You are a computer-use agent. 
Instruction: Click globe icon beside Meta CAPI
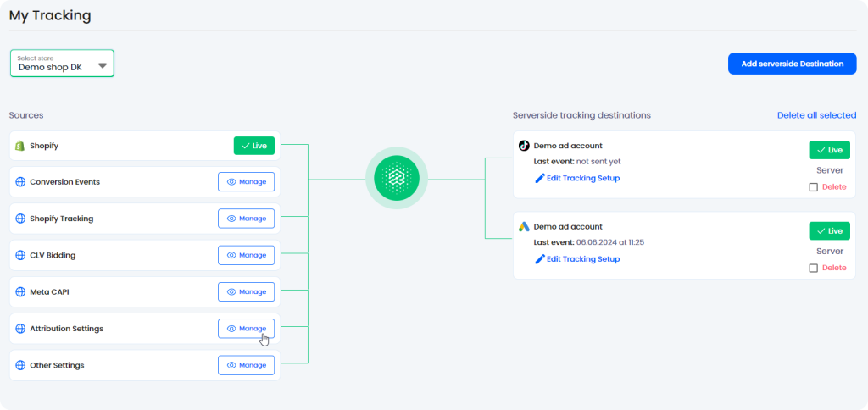pyautogui.click(x=20, y=292)
